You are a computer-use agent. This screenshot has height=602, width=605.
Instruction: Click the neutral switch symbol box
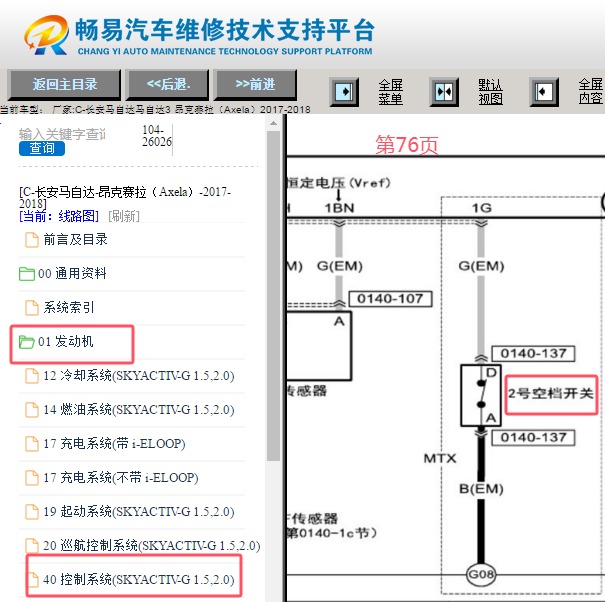tap(481, 396)
